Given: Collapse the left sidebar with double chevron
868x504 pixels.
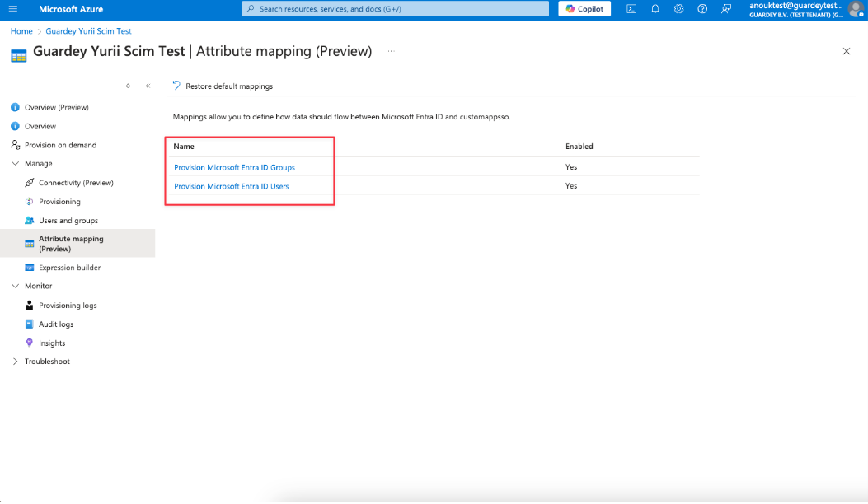Looking at the screenshot, I should pos(148,86).
